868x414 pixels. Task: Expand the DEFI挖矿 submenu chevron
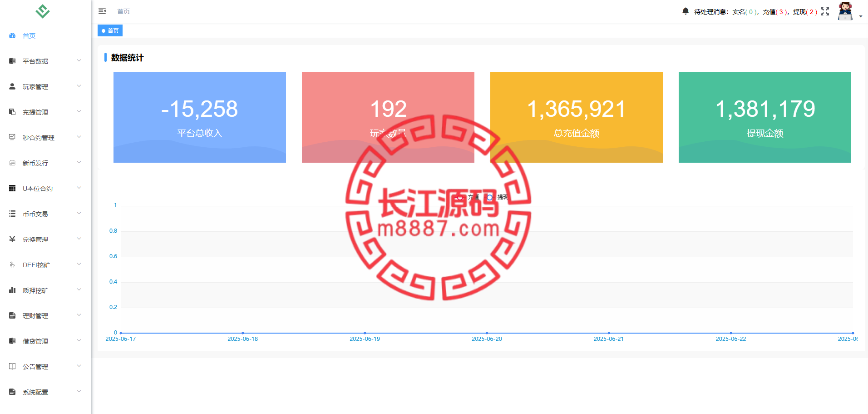coord(79,264)
